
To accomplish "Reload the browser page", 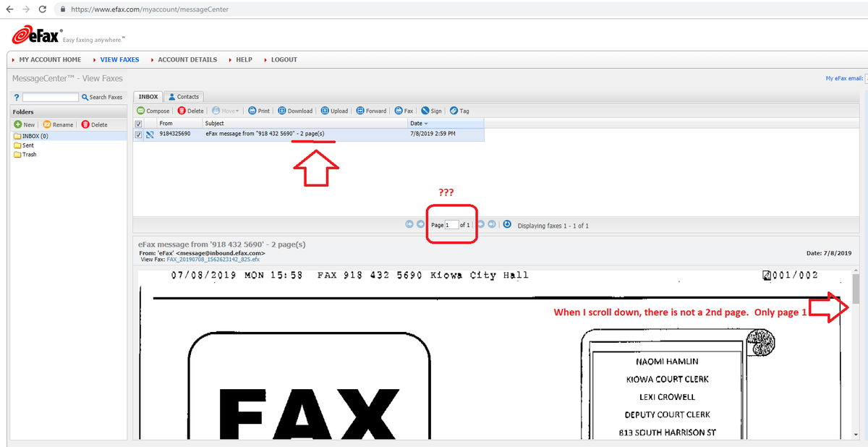I will tap(43, 9).
